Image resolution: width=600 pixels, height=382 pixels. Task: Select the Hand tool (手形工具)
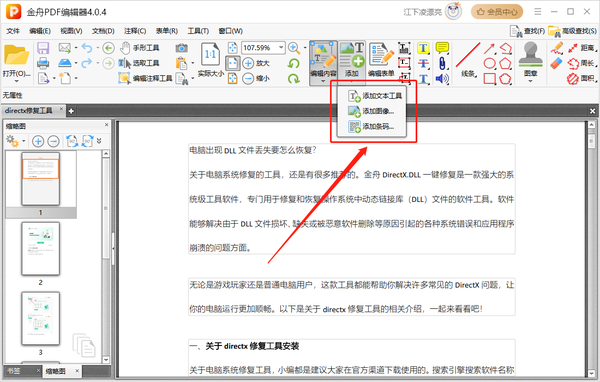coord(140,48)
